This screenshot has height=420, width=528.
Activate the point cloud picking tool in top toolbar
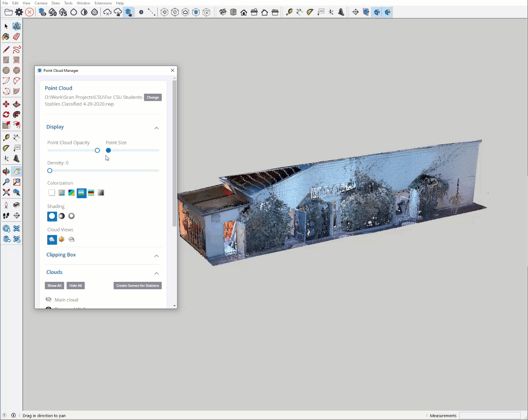[128, 12]
